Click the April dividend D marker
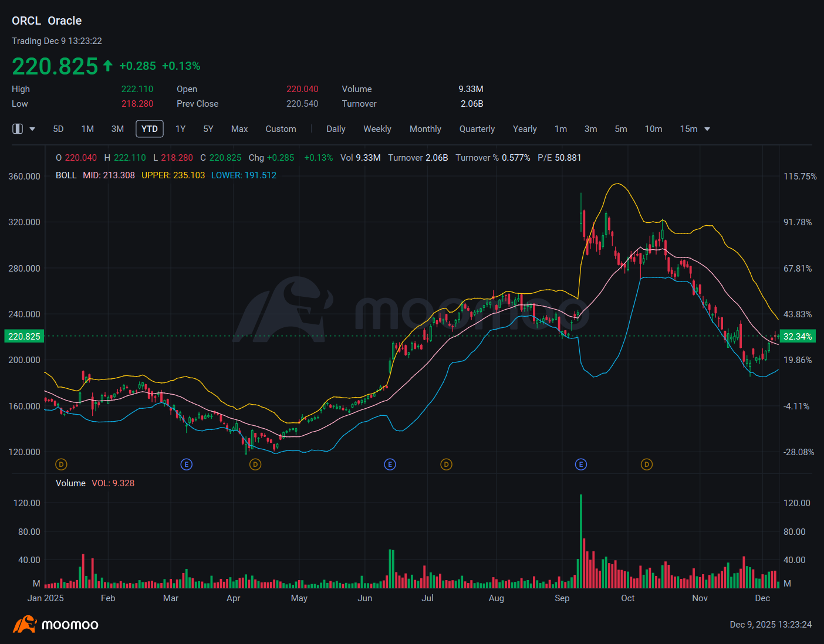Screen dimensions: 824x644 pyautogui.click(x=255, y=465)
